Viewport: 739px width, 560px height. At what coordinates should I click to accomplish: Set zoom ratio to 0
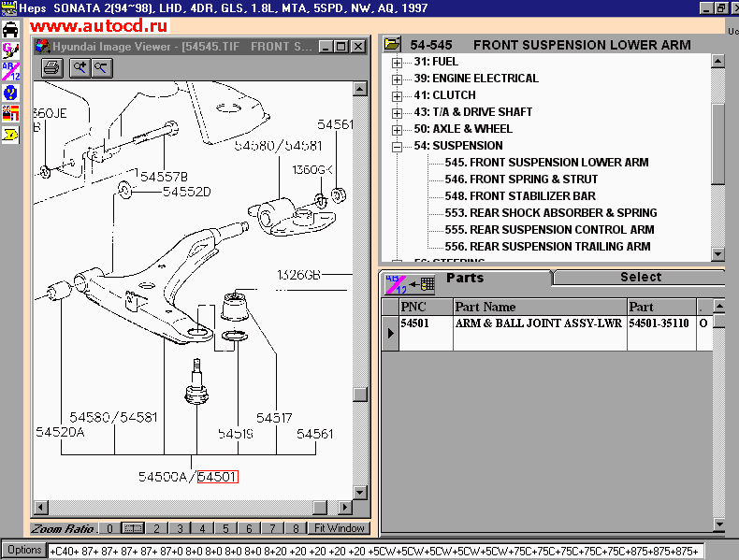[x=109, y=528]
